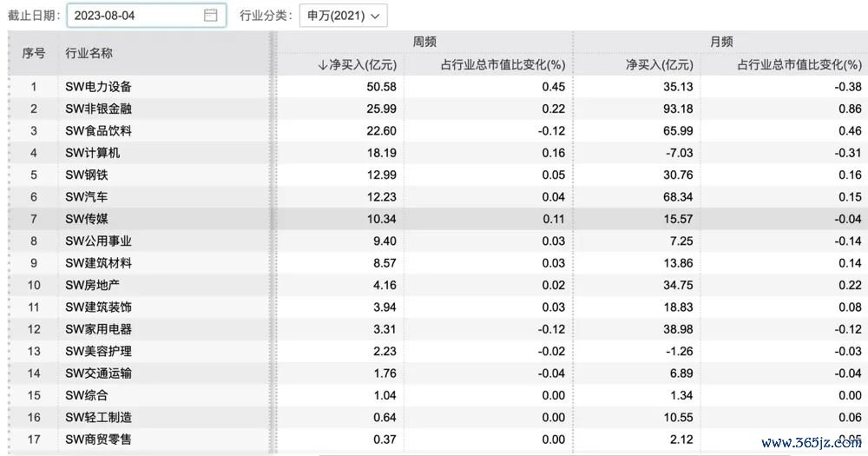Sort by monthly 净买入(亿元) column
The image size is (868, 456).
[x=660, y=64]
